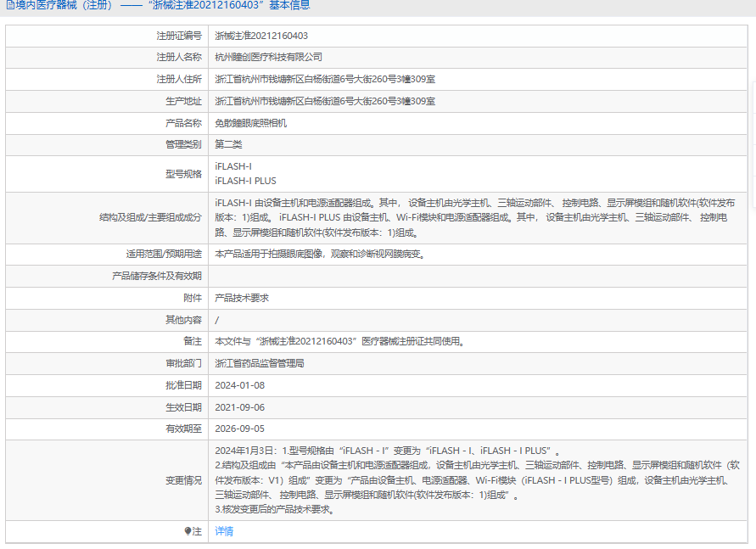Click change record line 2024年1月3日
756x549 pixels.
click(x=388, y=451)
